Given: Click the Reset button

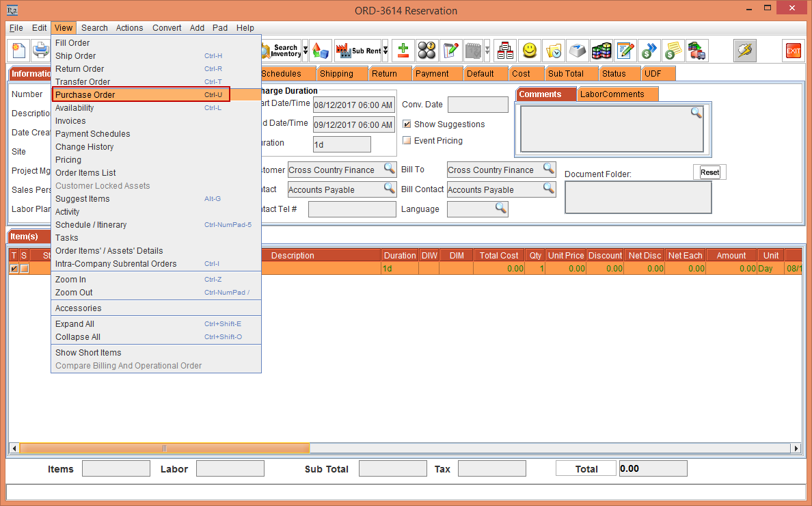Looking at the screenshot, I should click(x=709, y=172).
